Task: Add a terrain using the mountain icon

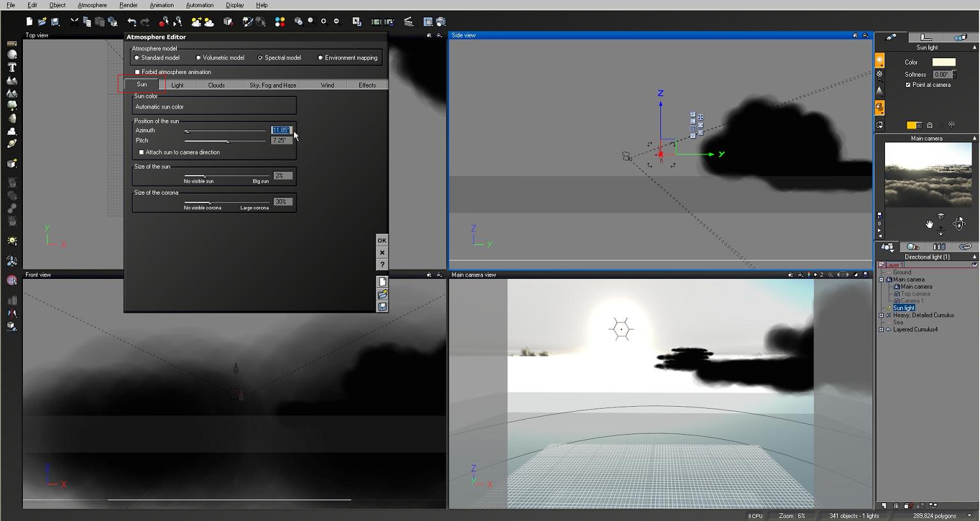Action: [x=11, y=80]
